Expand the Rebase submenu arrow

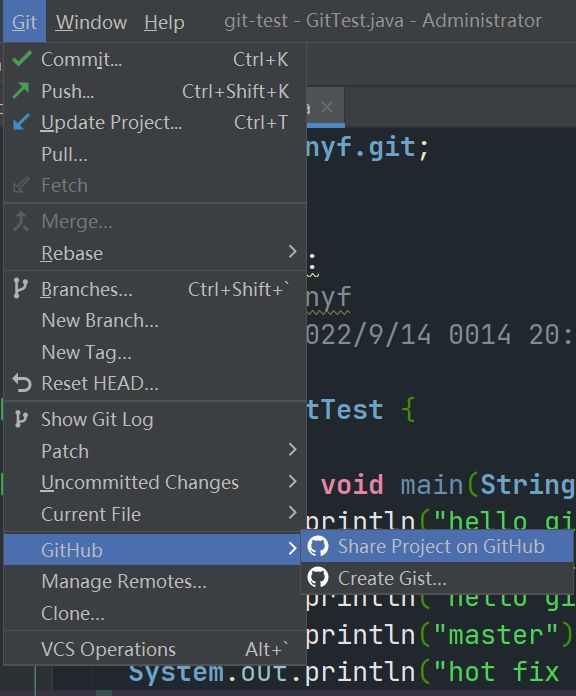pos(292,252)
